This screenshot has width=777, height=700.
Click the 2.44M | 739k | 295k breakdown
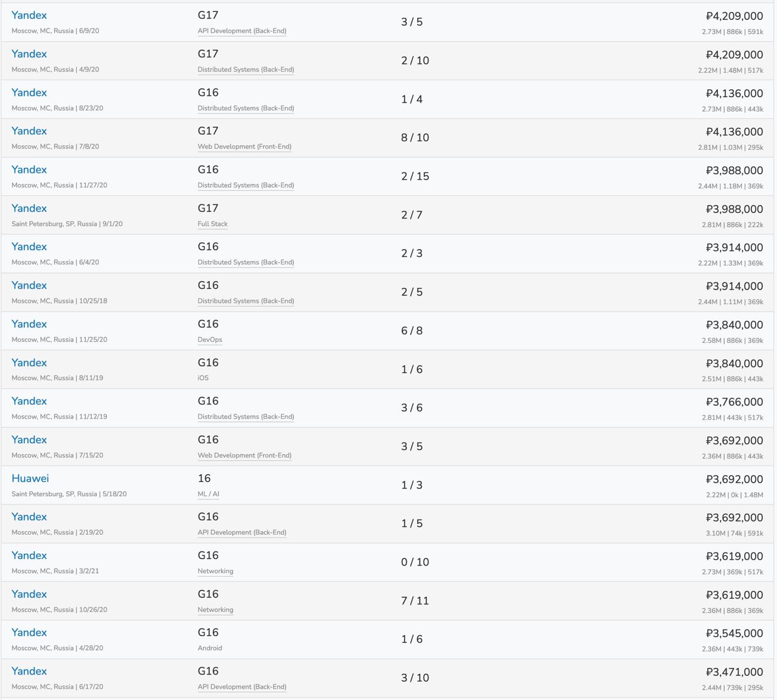733,688
